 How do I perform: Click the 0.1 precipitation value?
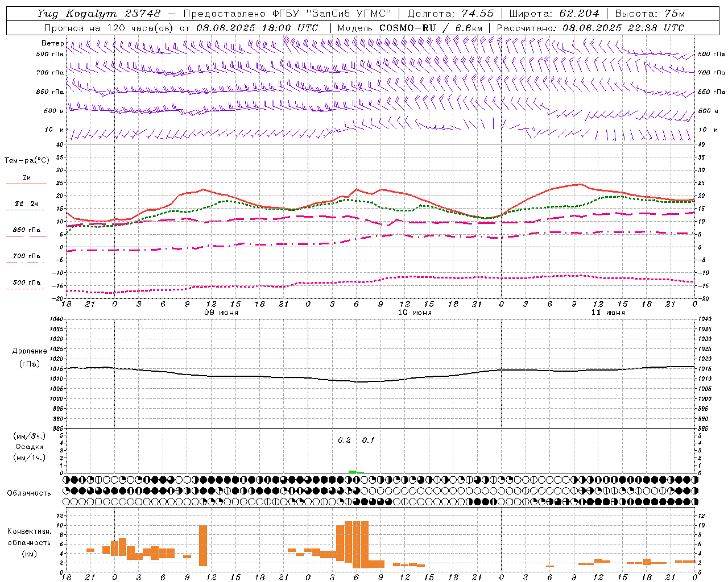coord(369,440)
